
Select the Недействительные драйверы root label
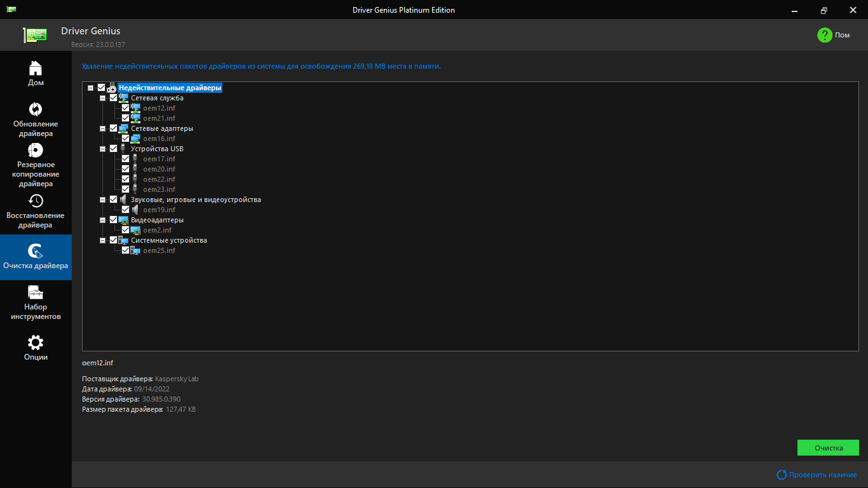(170, 88)
